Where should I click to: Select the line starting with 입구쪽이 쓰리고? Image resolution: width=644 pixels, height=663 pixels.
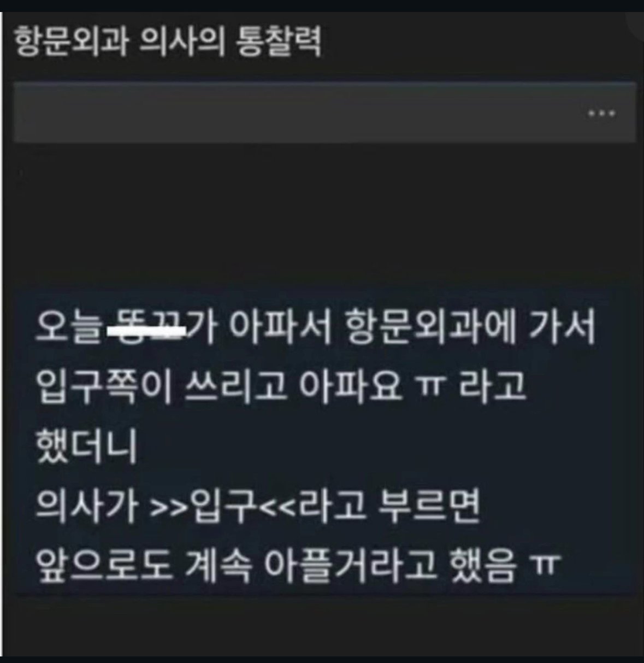pos(280,387)
